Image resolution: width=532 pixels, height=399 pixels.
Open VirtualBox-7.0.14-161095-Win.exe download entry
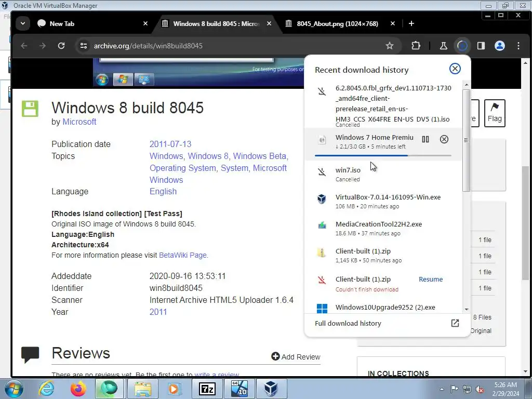point(383,201)
